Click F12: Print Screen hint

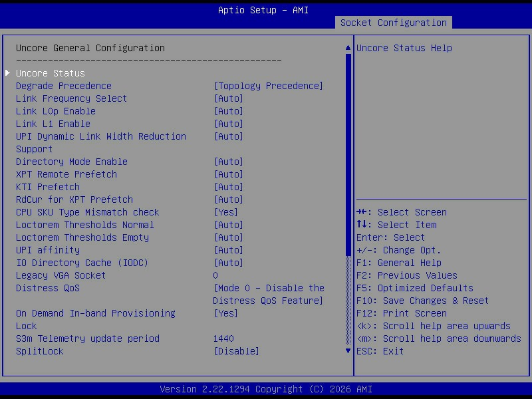coord(402,313)
